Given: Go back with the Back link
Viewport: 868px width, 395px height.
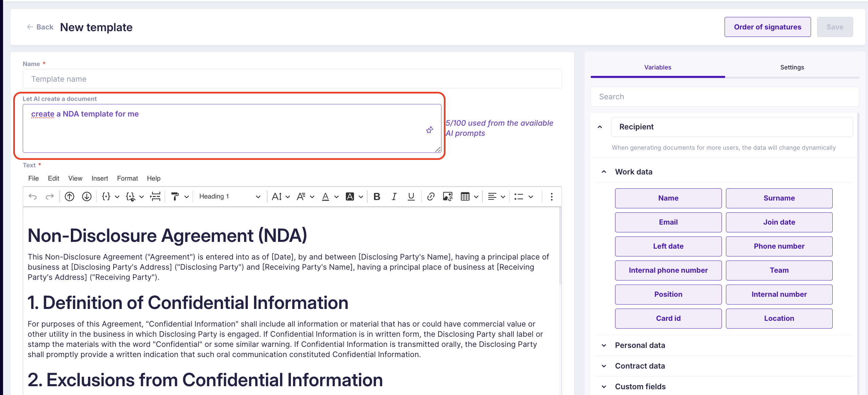Looking at the screenshot, I should (x=40, y=27).
